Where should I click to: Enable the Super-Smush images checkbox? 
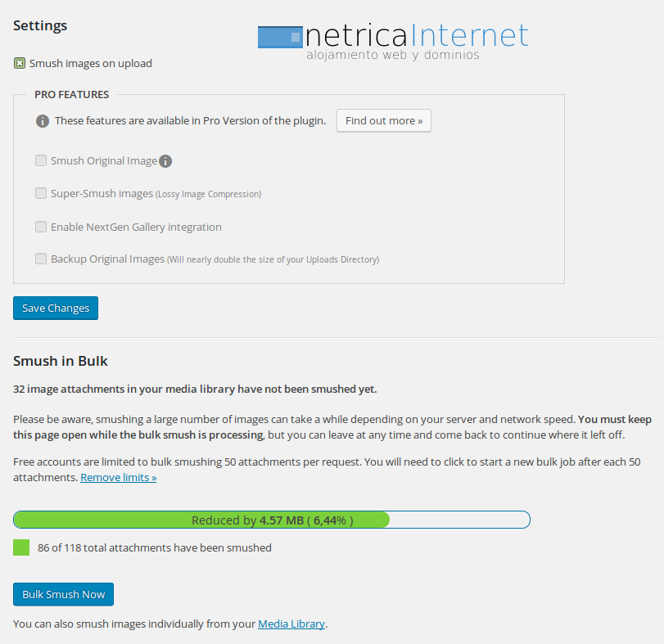pos(41,193)
